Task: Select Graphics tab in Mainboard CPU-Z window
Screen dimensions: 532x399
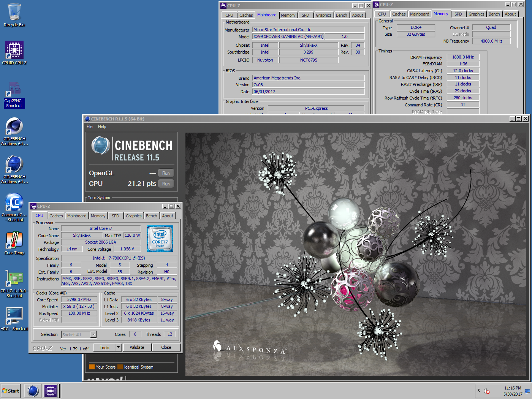Action: click(x=324, y=15)
